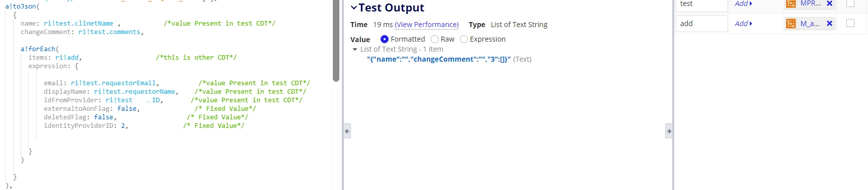
Task: Select the Formatted value option
Action: point(385,39)
